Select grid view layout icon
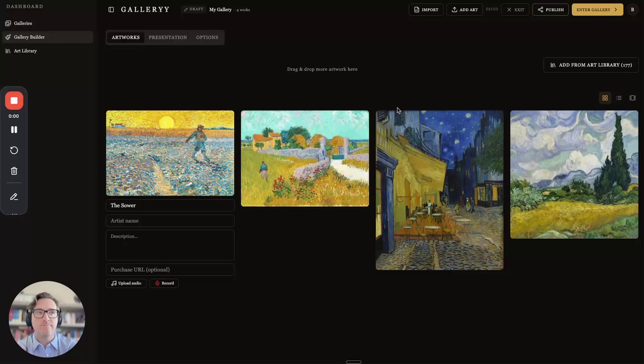Viewport: 644px width, 364px height. click(605, 98)
